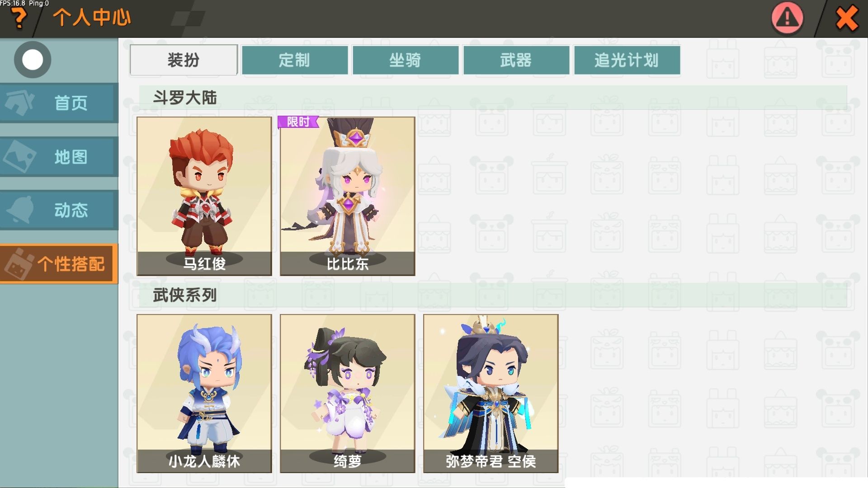Select the 武器 tab

click(x=516, y=60)
